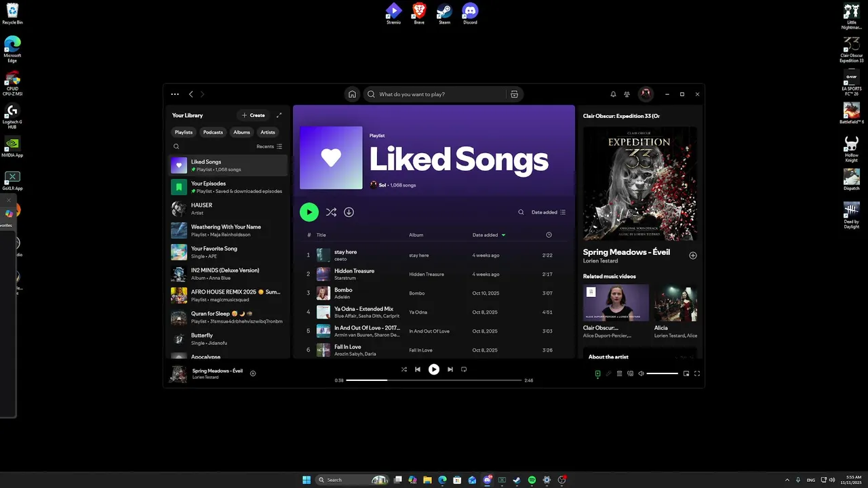This screenshot has height=488, width=868.
Task: Open the three-dots Spotify menu
Action: [x=175, y=94]
